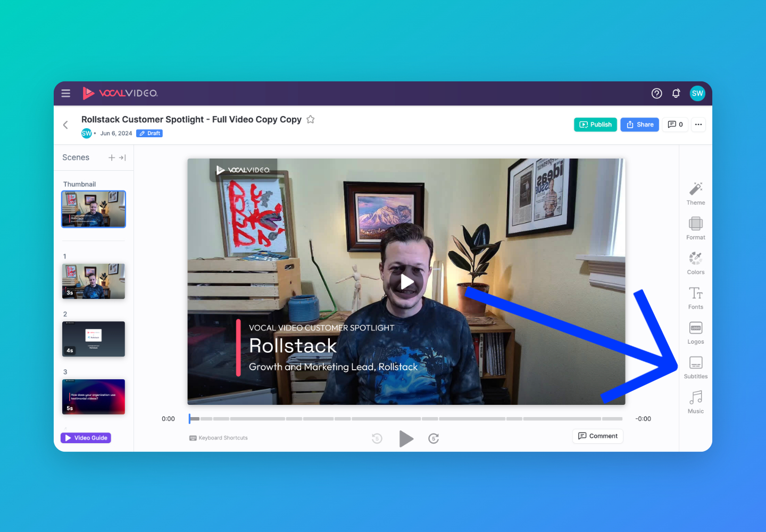Viewport: 766px width, 532px height.
Task: Click the -0:00 remaining time label
Action: [643, 419]
